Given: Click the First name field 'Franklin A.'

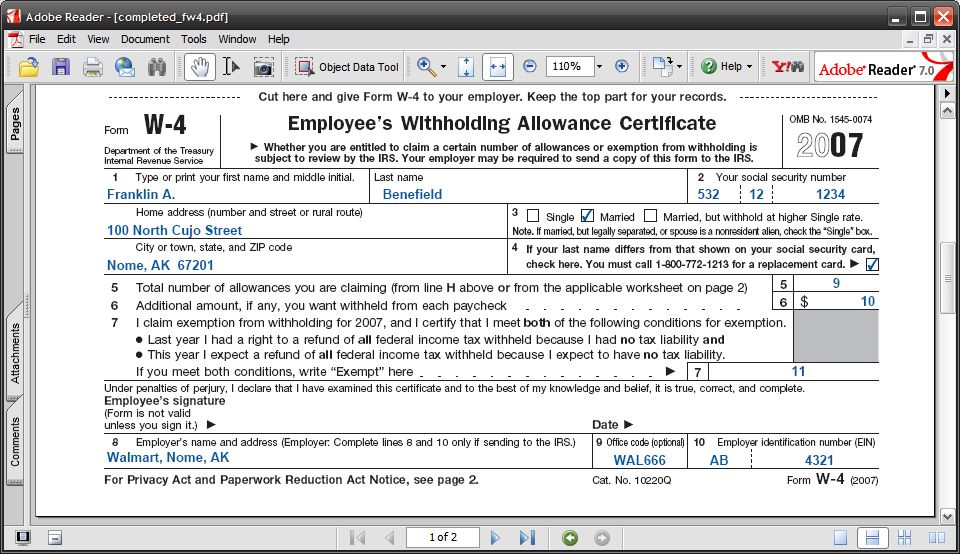Looking at the screenshot, I should click(237, 195).
